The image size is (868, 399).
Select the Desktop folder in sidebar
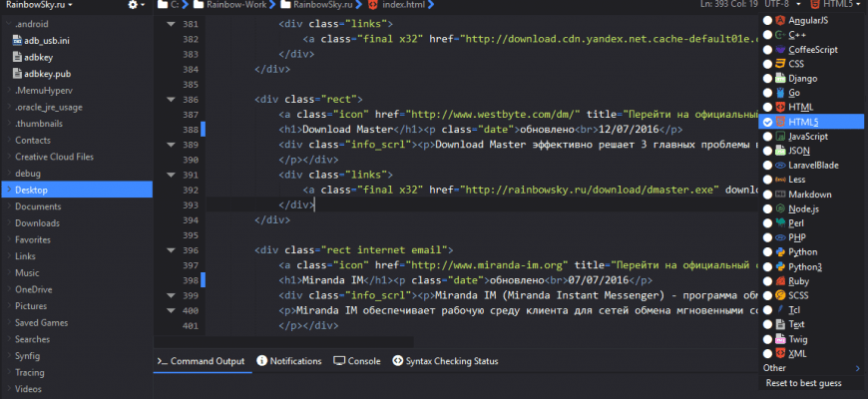(x=77, y=190)
